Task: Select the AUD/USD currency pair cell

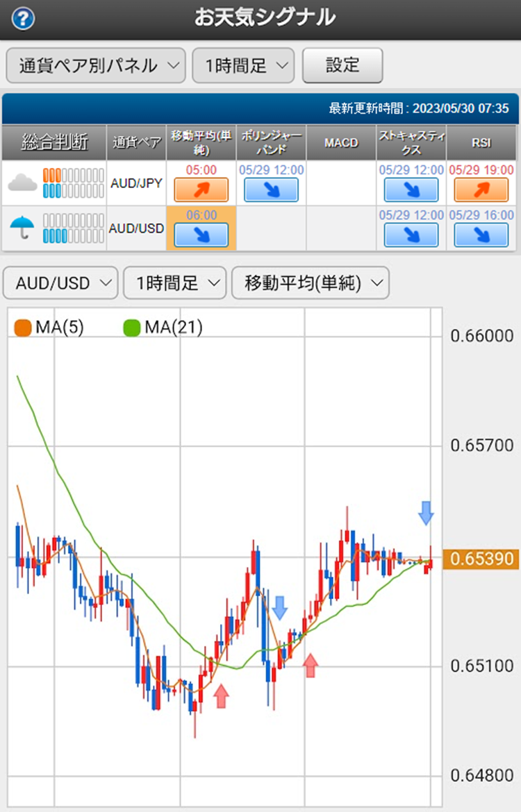Action: (136, 228)
